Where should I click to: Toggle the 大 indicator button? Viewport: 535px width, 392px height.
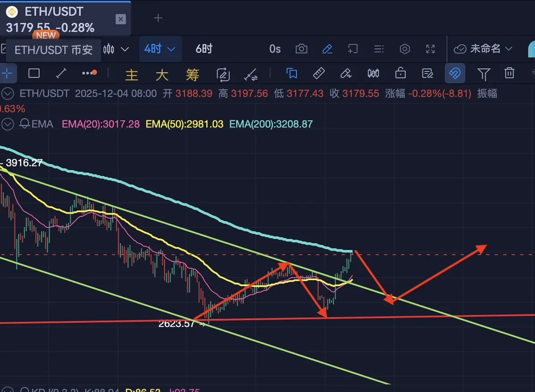click(162, 74)
